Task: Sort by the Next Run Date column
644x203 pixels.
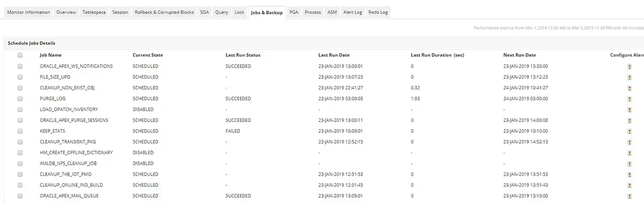Action: (519, 55)
